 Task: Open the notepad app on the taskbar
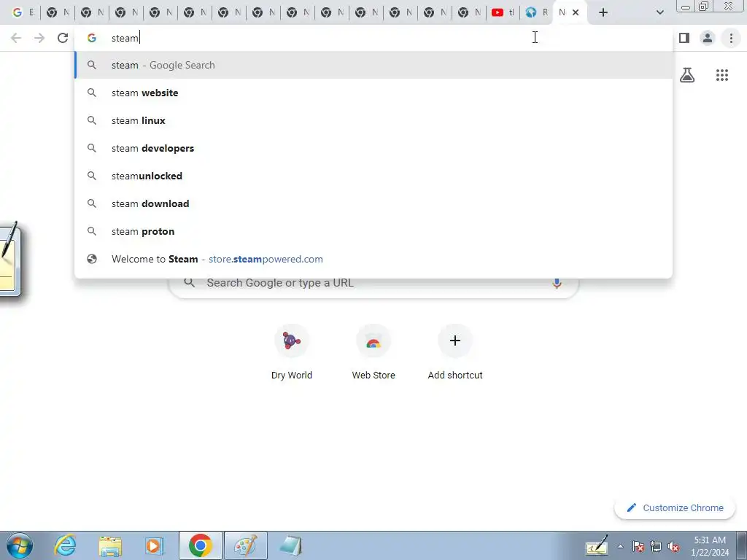tap(290, 545)
